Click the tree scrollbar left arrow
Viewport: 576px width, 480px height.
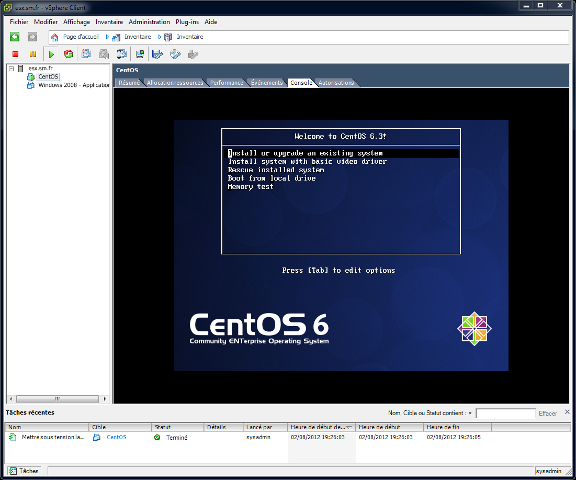point(11,399)
